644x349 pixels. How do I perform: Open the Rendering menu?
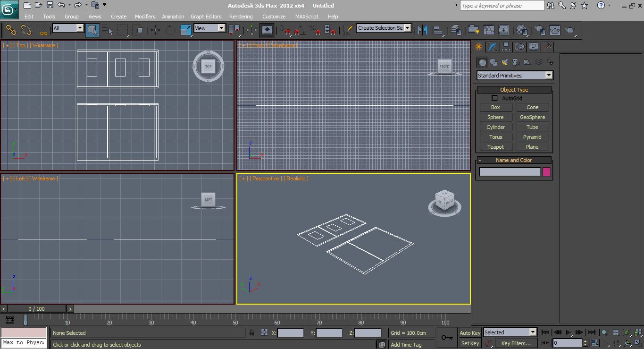pos(241,17)
